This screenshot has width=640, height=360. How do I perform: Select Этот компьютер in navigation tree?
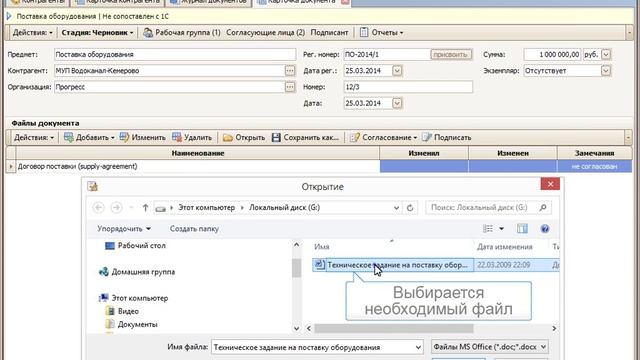[x=133, y=298]
